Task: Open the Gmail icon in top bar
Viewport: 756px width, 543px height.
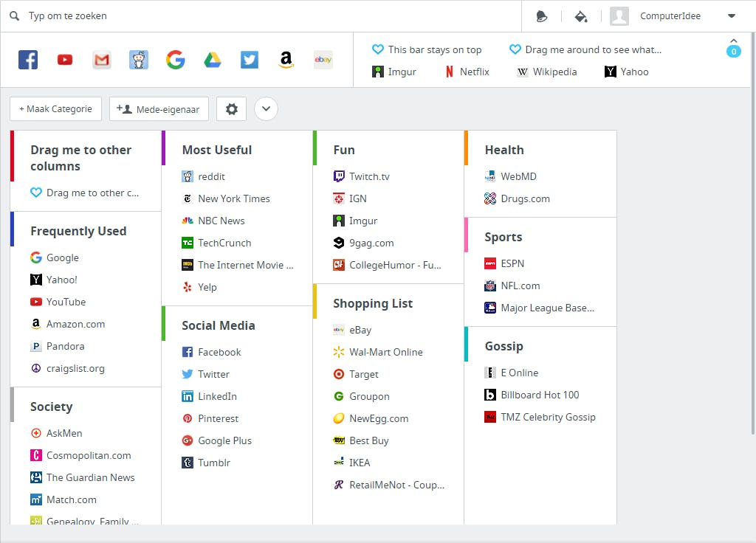Action: tap(102, 60)
